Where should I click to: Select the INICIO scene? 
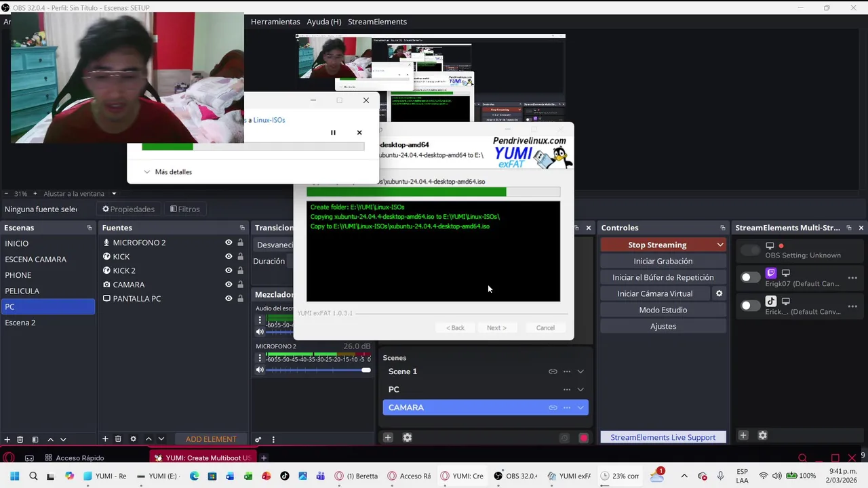point(47,243)
